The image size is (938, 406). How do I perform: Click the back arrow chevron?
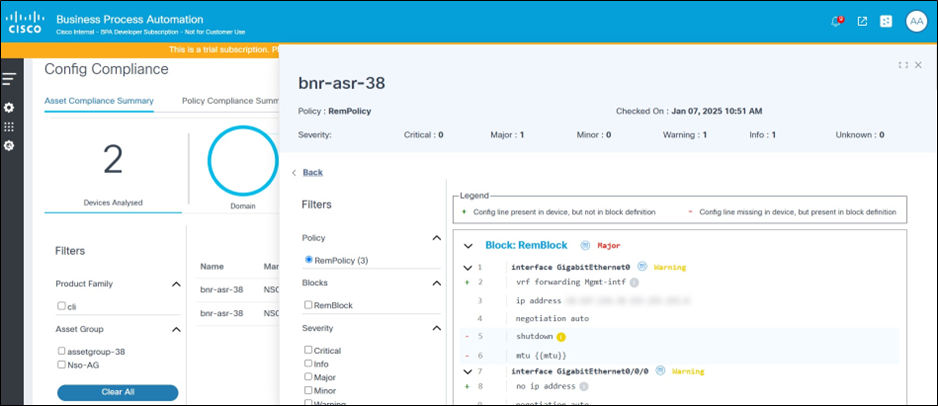click(x=294, y=173)
